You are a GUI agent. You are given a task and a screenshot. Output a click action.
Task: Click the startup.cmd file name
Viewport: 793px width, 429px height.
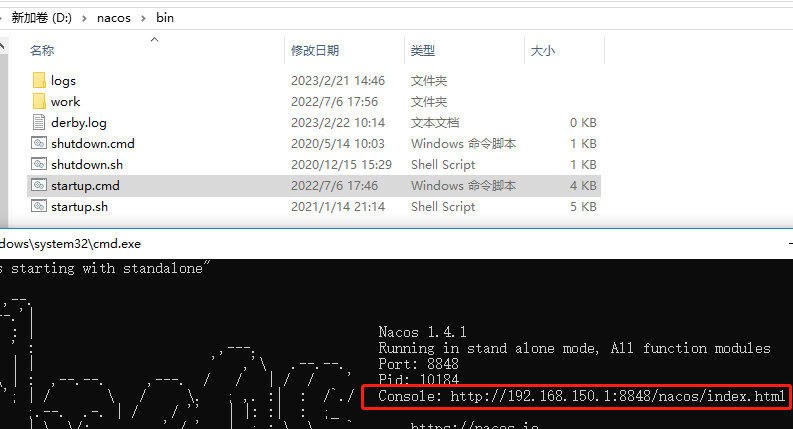pyautogui.click(x=85, y=186)
